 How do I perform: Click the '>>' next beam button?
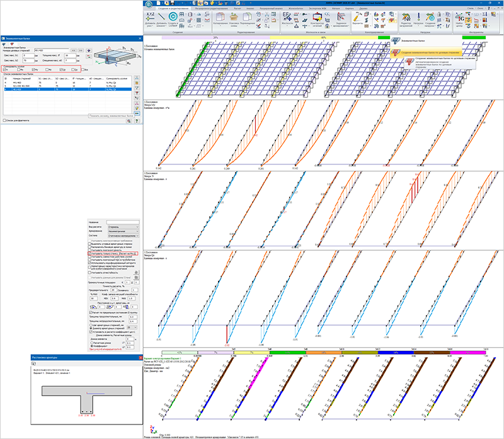click(81, 50)
